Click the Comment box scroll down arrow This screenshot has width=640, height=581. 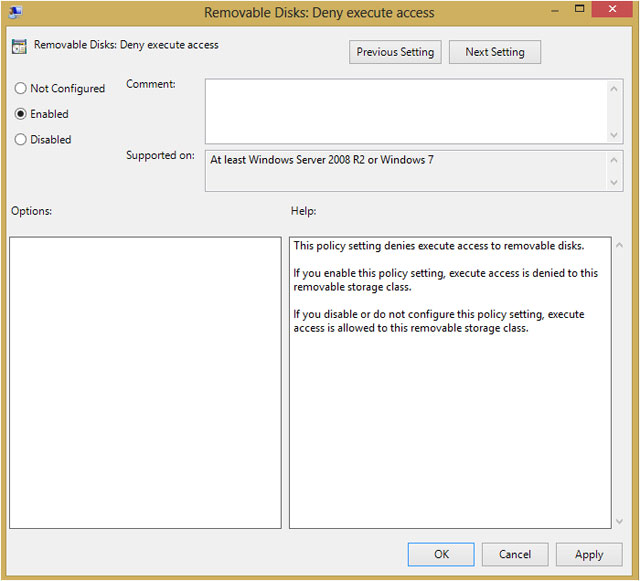[614, 135]
